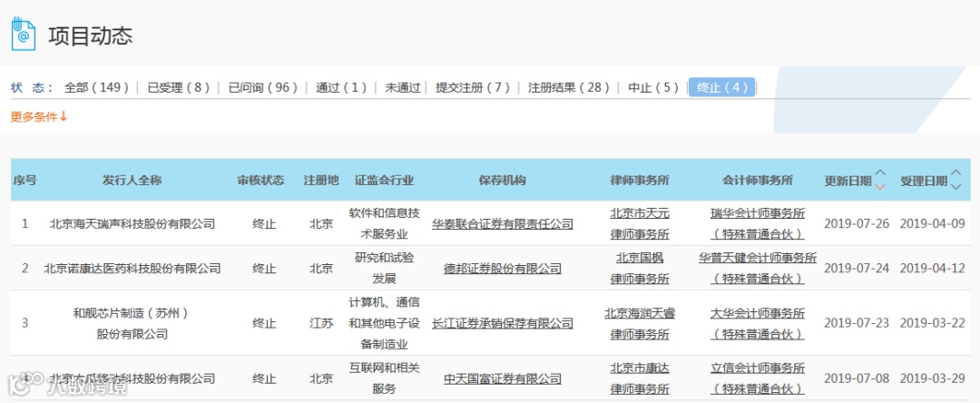Select the 未通过 status tab
The height and width of the screenshot is (403, 980).
coord(403,87)
